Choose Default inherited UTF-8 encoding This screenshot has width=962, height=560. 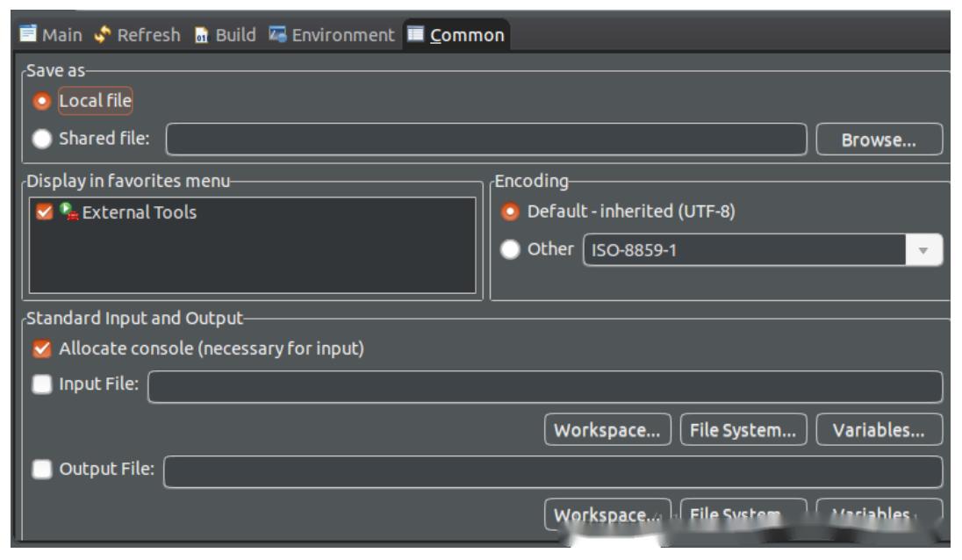tap(510, 212)
